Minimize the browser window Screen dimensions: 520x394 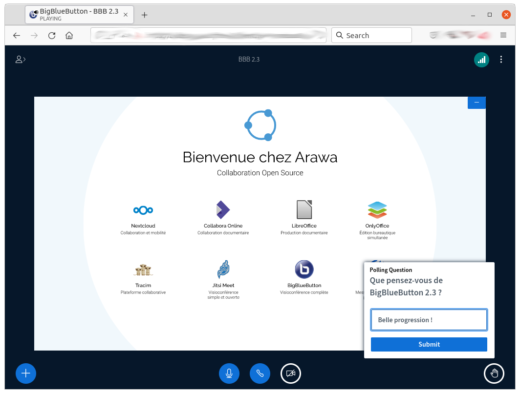point(473,15)
